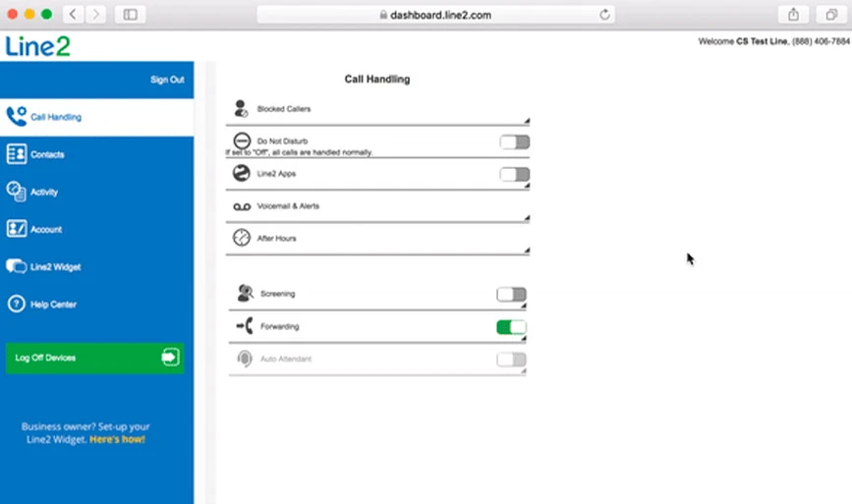This screenshot has width=852, height=504.
Task: Open Line2 Widget menu item
Action: click(x=96, y=266)
